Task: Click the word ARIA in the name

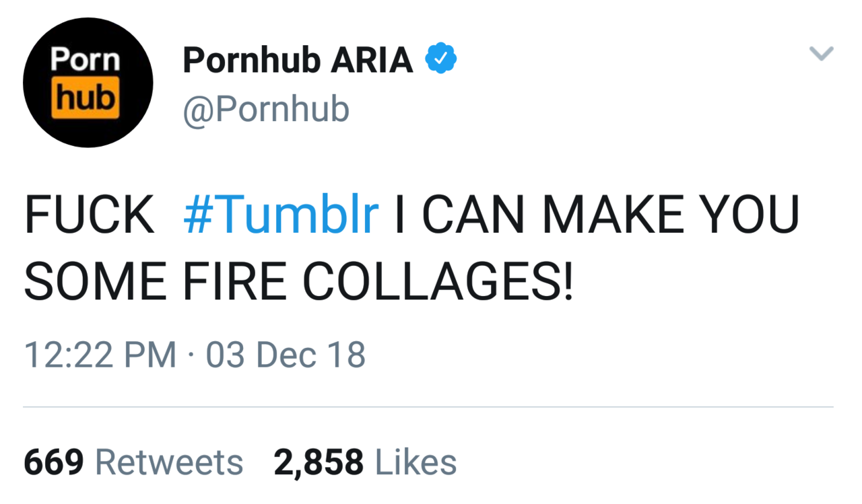Action: coord(372,61)
